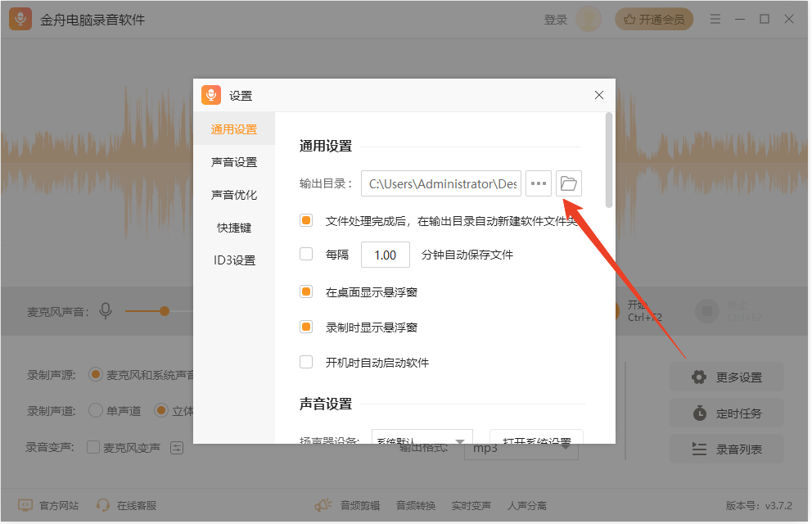Click the user avatar icon
Viewport: 812px width, 524px height.
tap(589, 19)
